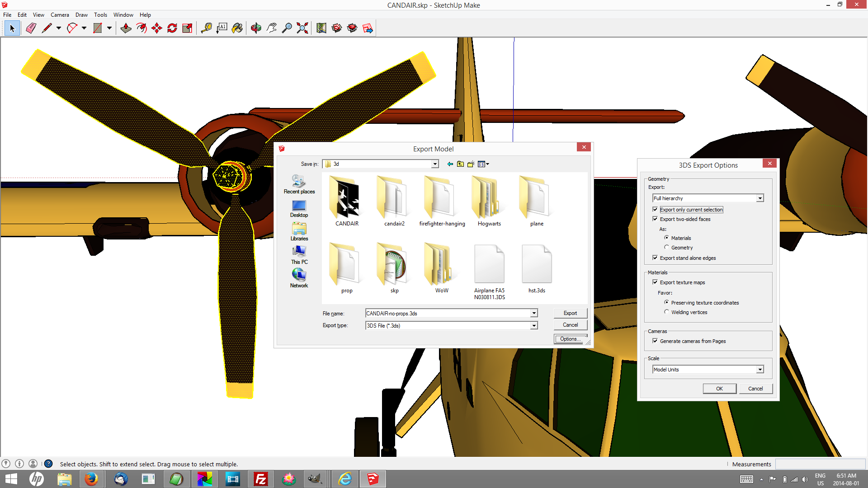The width and height of the screenshot is (868, 488).
Task: Click the Options... button
Action: pyautogui.click(x=570, y=339)
